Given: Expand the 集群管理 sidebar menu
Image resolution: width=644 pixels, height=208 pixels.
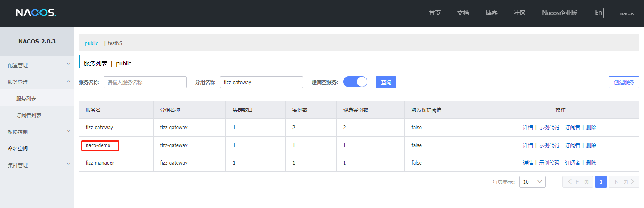Looking at the screenshot, I should (x=37, y=165).
